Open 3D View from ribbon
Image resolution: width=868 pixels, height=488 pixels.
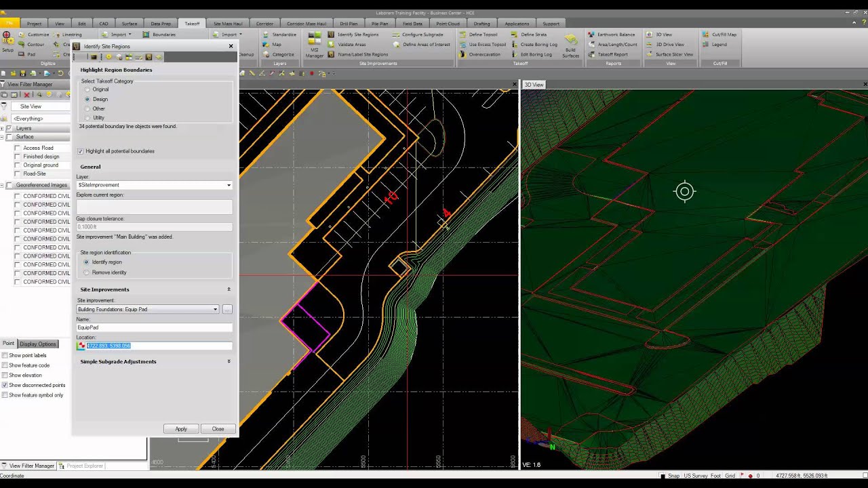[x=658, y=35]
